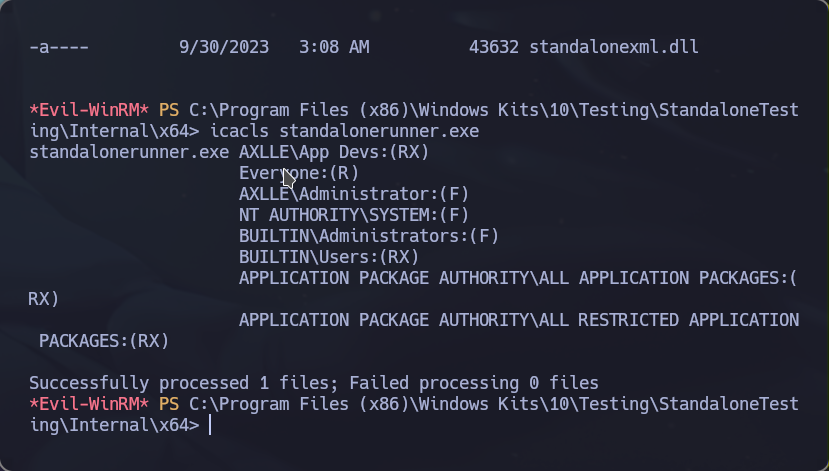Click the 9/30/2023 date text
Screen dimensions: 829x471
click(x=224, y=47)
